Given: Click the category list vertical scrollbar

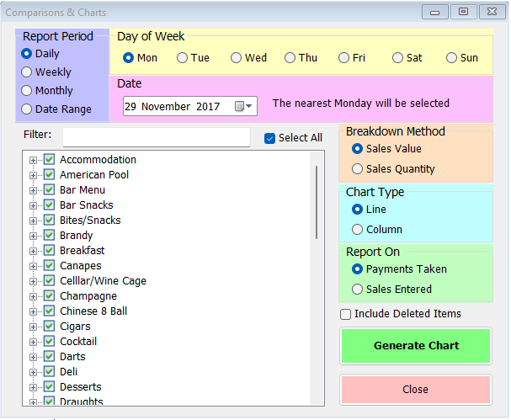Looking at the screenshot, I should coord(317,202).
